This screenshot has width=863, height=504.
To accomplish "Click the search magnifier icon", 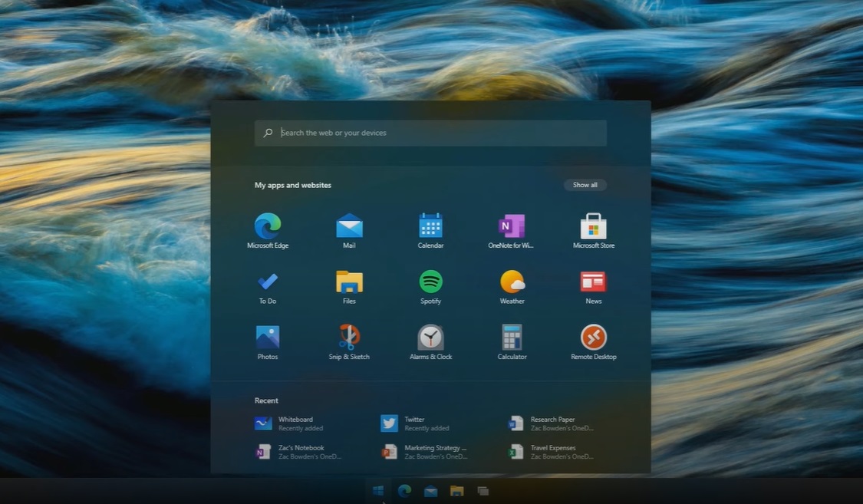I will pos(268,133).
